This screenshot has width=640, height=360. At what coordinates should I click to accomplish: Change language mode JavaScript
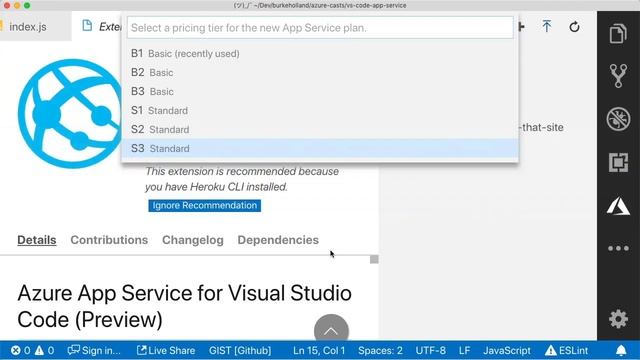[507, 350]
